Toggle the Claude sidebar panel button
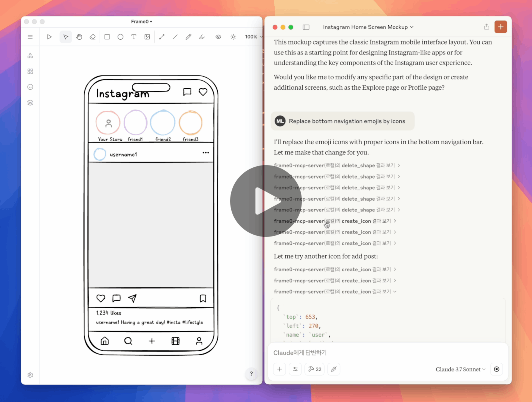The width and height of the screenshot is (532, 402). click(x=306, y=27)
